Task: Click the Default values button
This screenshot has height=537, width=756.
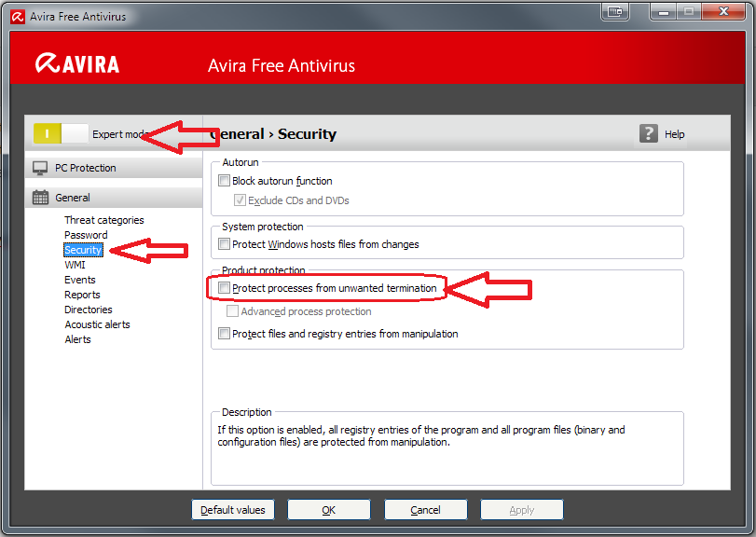Action: [233, 510]
